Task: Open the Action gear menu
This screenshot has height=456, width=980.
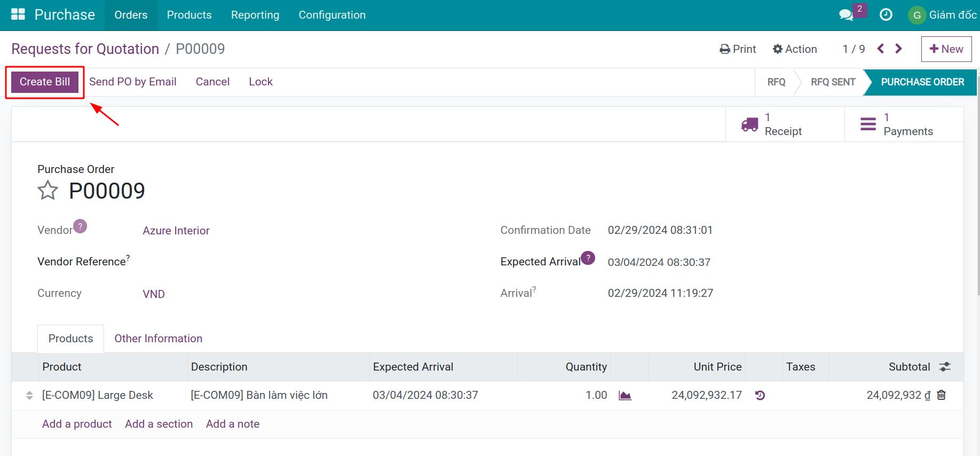Action: pyautogui.click(x=795, y=49)
